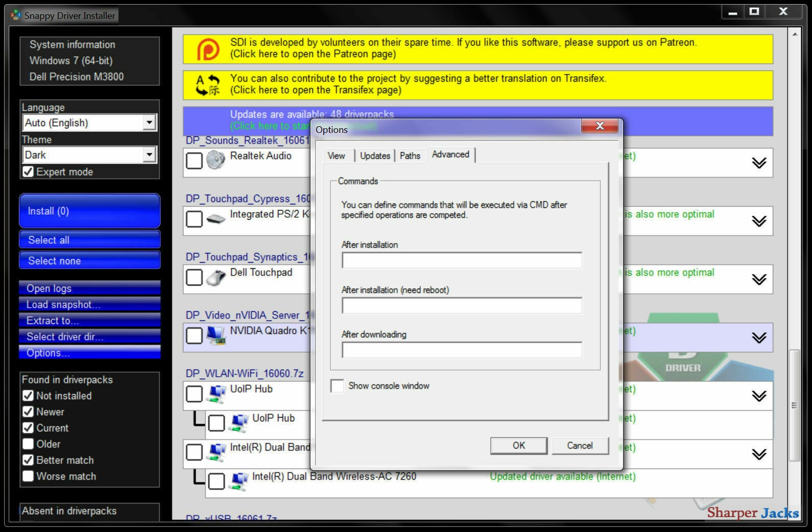812x532 pixels.
Task: Toggle Better match filter
Action: [28, 460]
